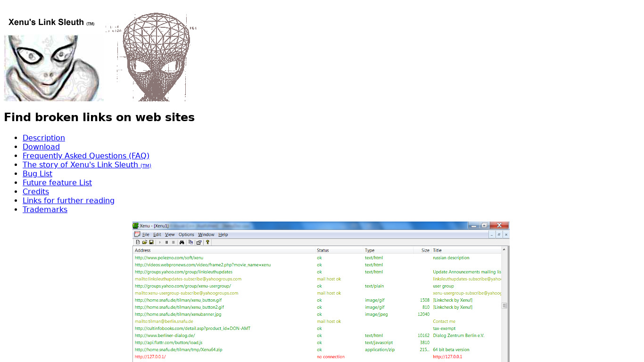Select row http://www.polezno.com/soft/xenu
This screenshot has height=362, width=644.
[169, 258]
